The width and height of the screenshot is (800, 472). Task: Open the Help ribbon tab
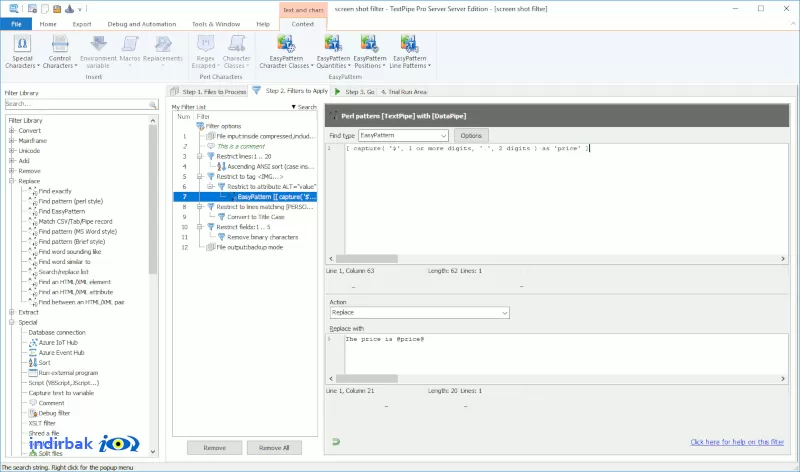[x=263, y=24]
